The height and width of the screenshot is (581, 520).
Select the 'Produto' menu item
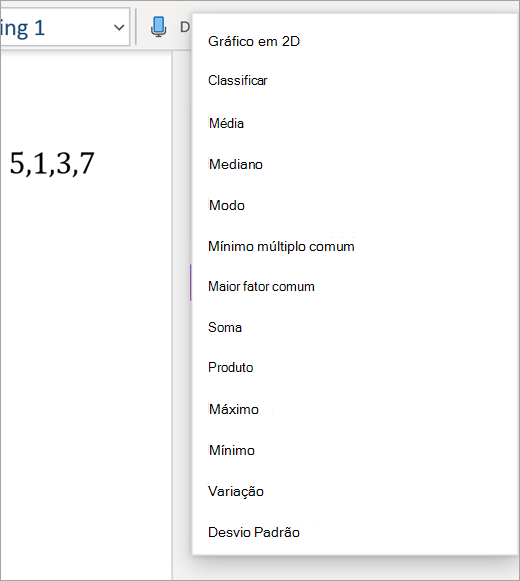coord(231,367)
